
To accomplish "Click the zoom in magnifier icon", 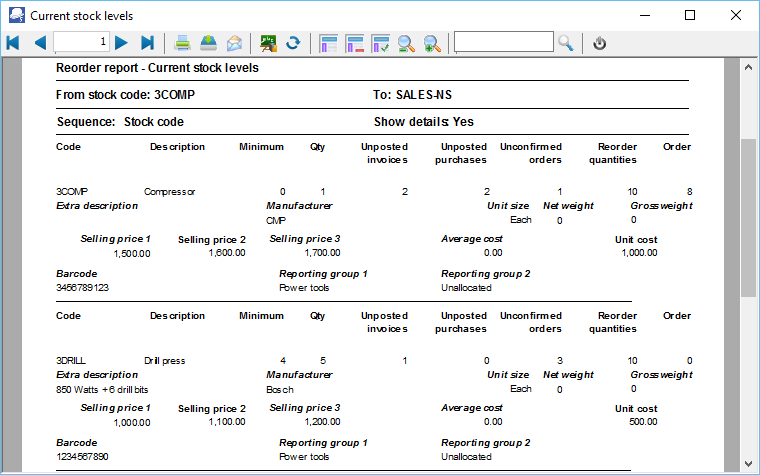I will (x=432, y=43).
